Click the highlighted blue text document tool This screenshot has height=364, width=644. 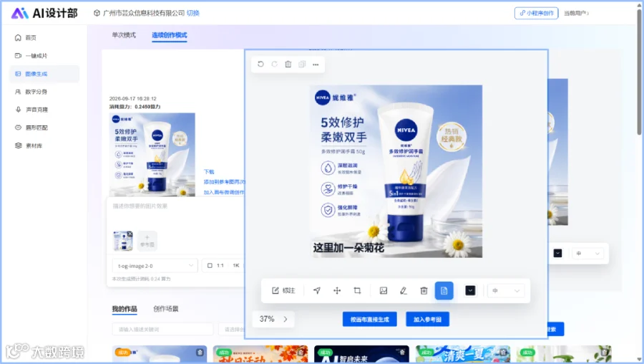[x=444, y=291]
